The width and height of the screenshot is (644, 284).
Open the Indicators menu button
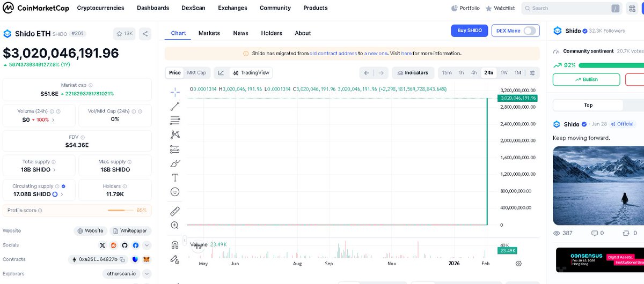(413, 73)
